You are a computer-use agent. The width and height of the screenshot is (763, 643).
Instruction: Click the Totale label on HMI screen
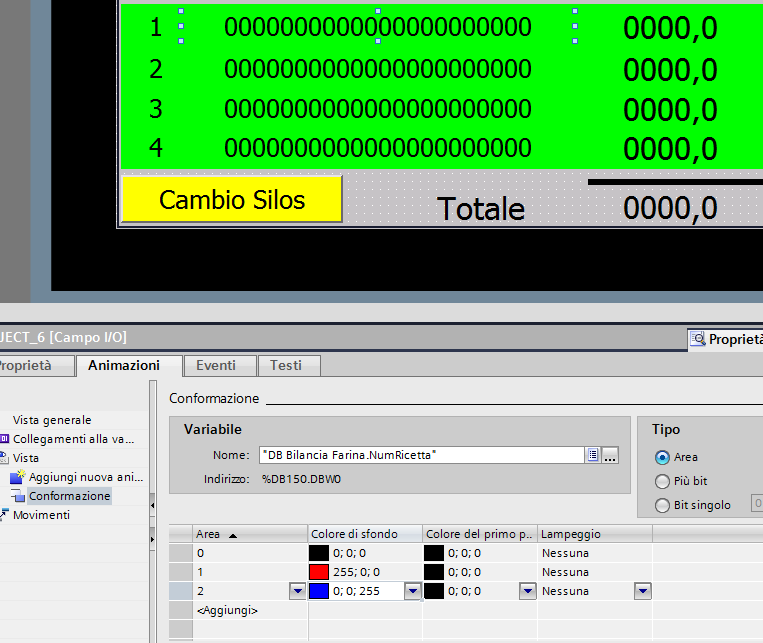click(x=481, y=209)
